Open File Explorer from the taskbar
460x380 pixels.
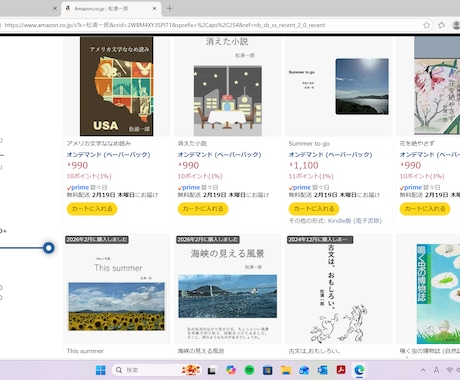pyautogui.click(x=286, y=370)
